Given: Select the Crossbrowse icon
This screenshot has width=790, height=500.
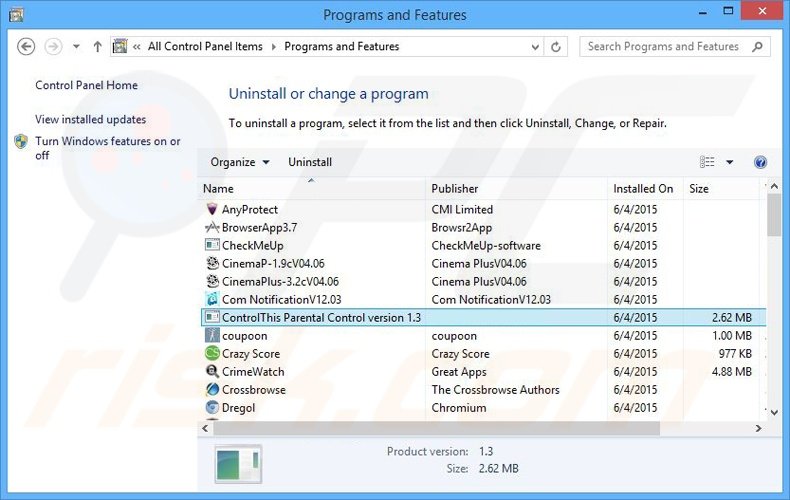Looking at the screenshot, I should (212, 390).
